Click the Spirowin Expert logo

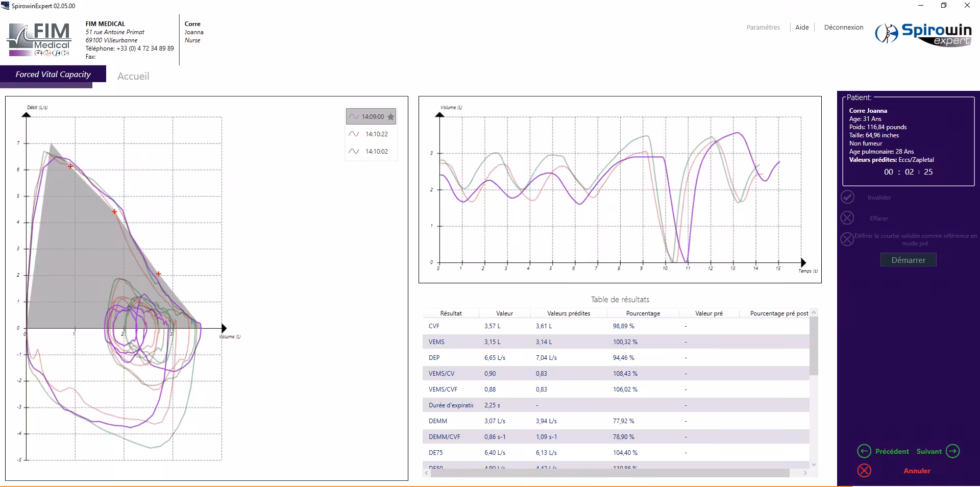point(924,34)
